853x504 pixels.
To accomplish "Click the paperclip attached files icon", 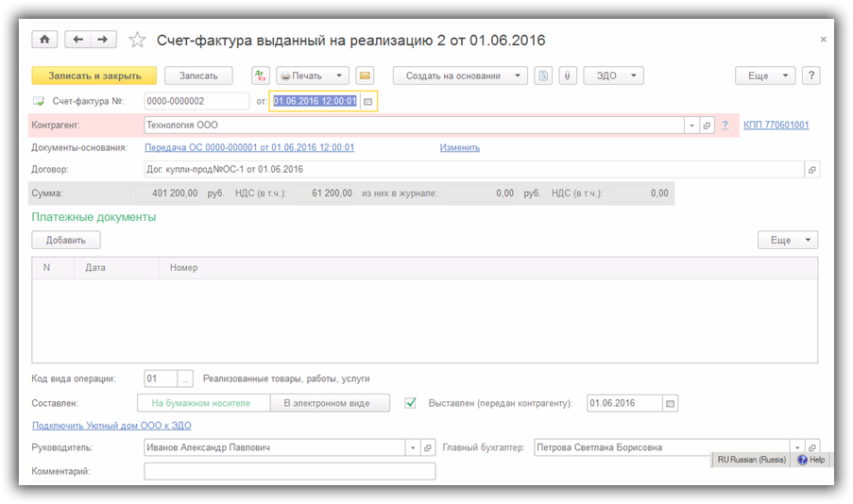I will click(568, 76).
